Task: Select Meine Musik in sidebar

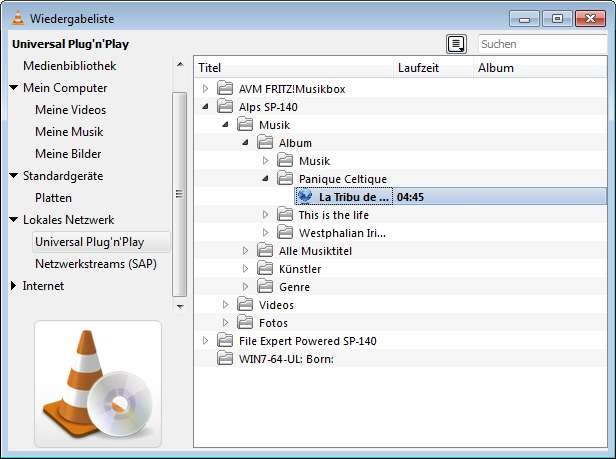Action: coord(69,132)
